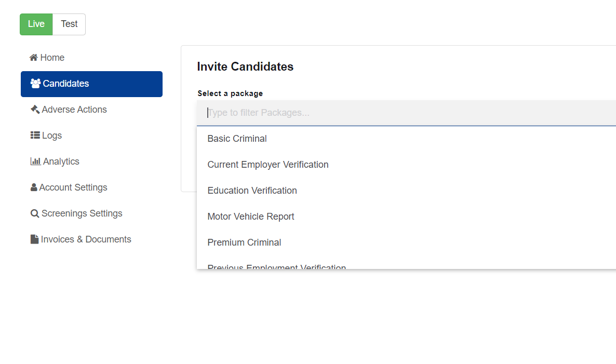Select the Basic Criminal package option

pyautogui.click(x=237, y=139)
